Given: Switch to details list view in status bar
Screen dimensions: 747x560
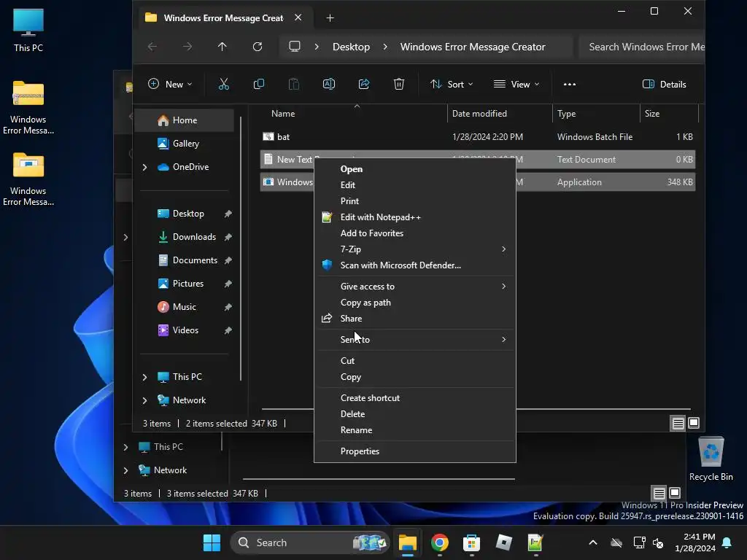Looking at the screenshot, I should click(678, 423).
